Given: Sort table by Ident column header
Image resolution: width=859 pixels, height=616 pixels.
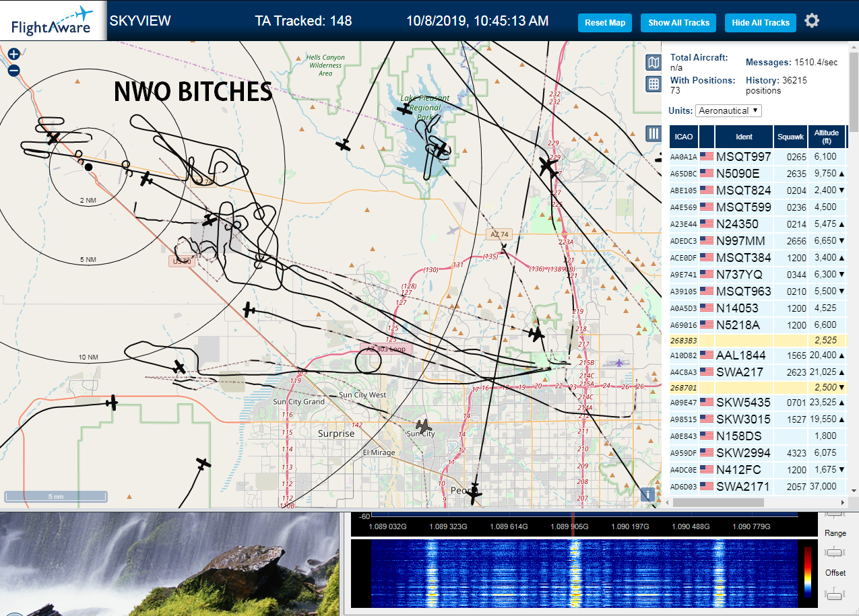Looking at the screenshot, I should (x=744, y=137).
